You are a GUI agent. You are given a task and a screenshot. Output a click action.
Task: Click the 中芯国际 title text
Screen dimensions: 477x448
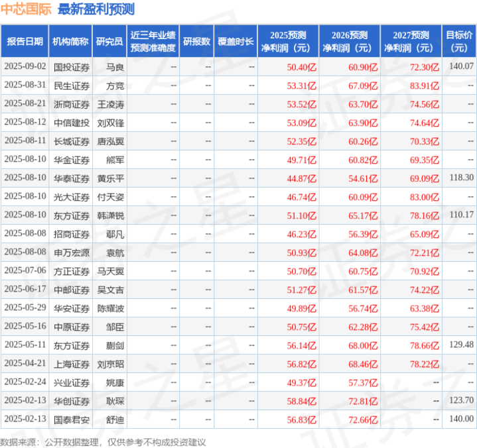[26, 9]
